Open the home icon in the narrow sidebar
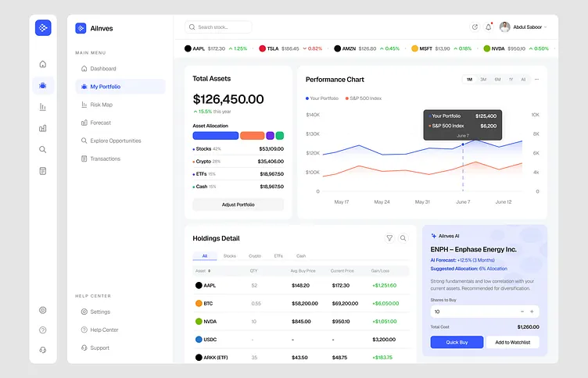 point(43,64)
